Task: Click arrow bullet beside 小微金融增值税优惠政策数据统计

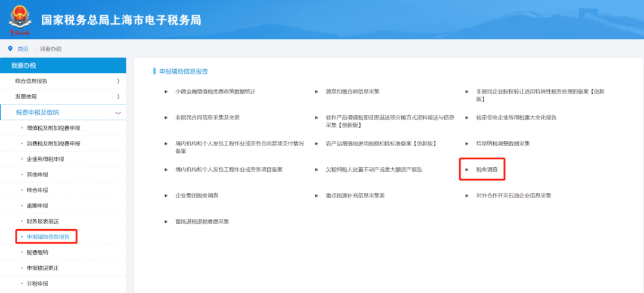Action: pyautogui.click(x=166, y=91)
